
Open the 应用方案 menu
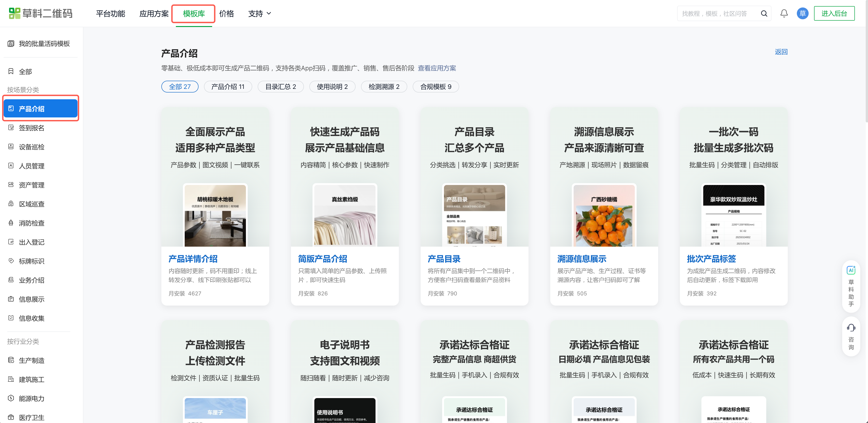(x=154, y=13)
